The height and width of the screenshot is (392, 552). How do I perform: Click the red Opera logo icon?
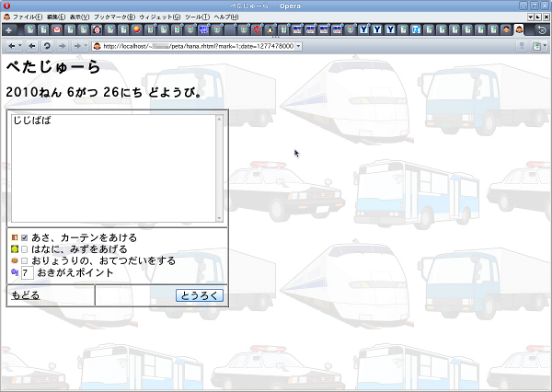(x=6, y=6)
